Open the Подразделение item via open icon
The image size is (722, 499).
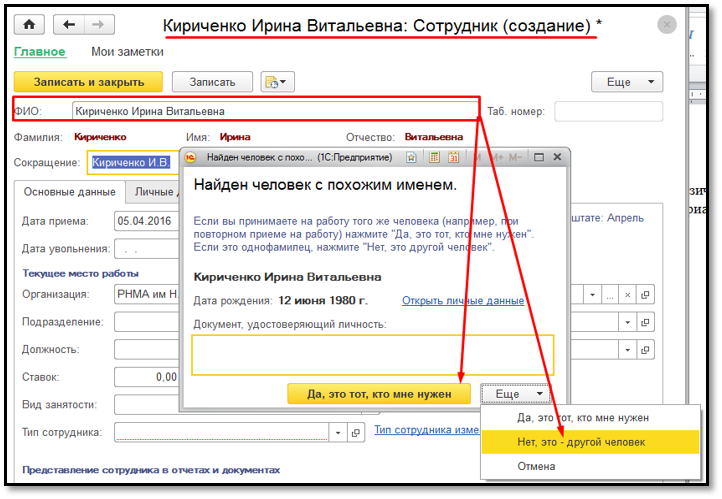coord(645,322)
